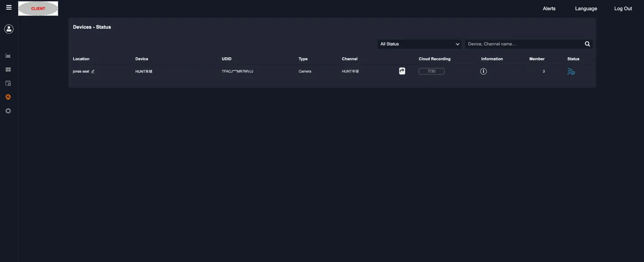Screen dimensions: 644x262
Task: Select the statistics chart icon in sidebar
Action: tap(8, 55)
